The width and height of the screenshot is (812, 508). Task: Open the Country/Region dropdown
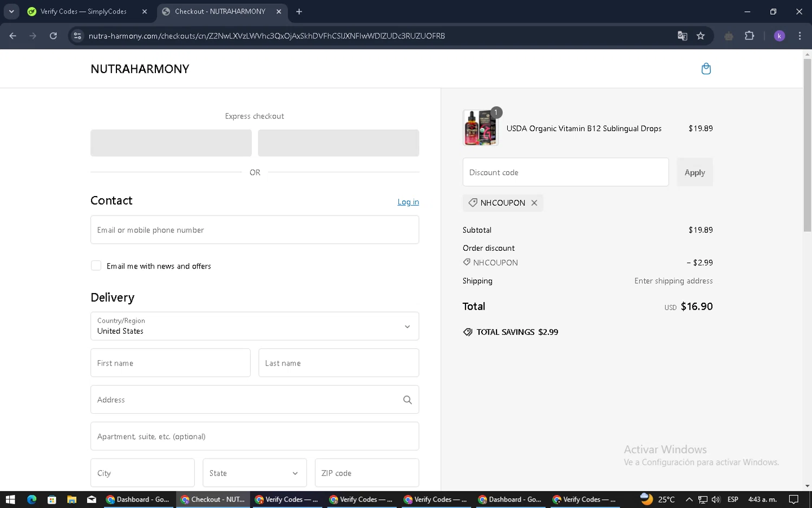click(x=254, y=326)
